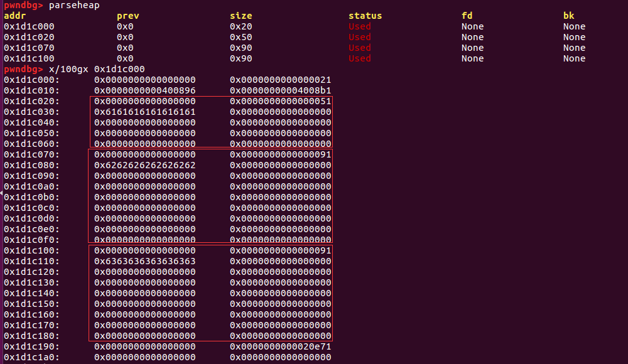Viewport: 628px width, 364px height.
Task: Click None under the fd column
Action: tap(472, 26)
